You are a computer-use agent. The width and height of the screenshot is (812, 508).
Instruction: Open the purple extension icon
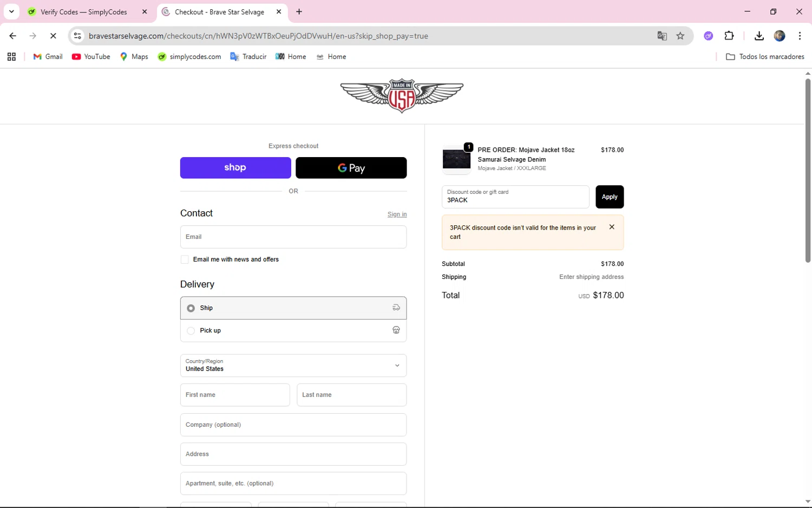(708, 36)
